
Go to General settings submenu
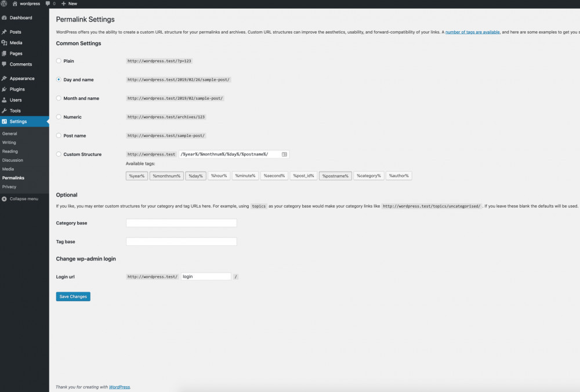click(10, 133)
